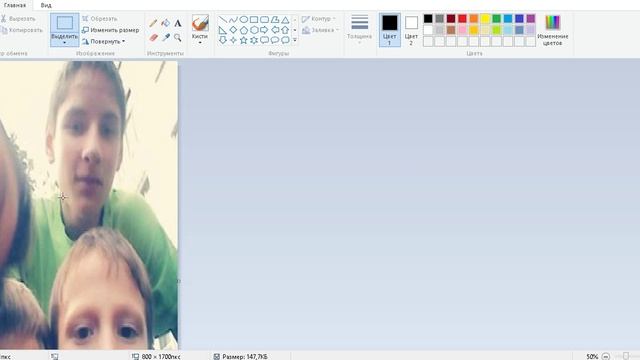Choose the Polygon shape
Viewport: 640px width, 360px height.
[275, 20]
